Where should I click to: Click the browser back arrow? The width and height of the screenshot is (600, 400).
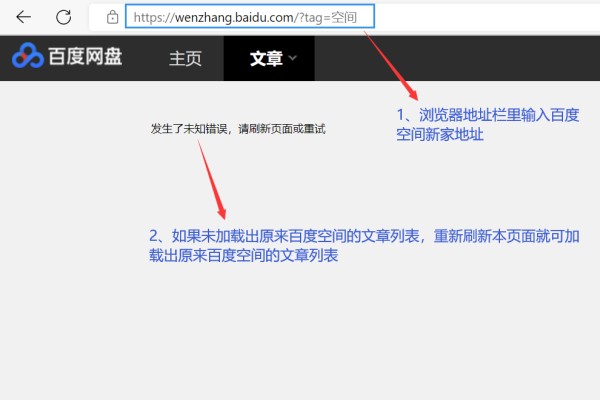[23, 17]
